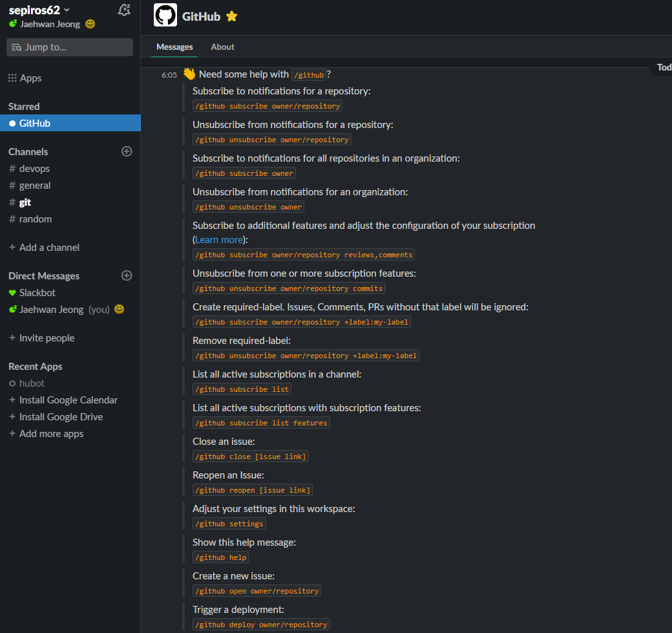Open the sepiros62 workspace dropdown menu
Image resolution: width=672 pixels, height=633 pixels.
tap(39, 10)
